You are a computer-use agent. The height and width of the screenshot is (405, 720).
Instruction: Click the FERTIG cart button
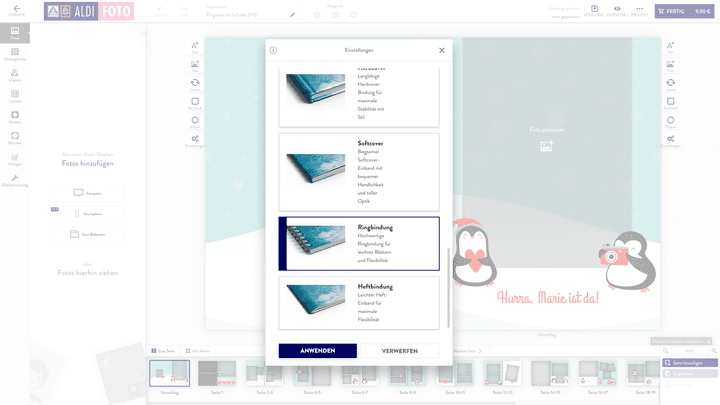[685, 11]
